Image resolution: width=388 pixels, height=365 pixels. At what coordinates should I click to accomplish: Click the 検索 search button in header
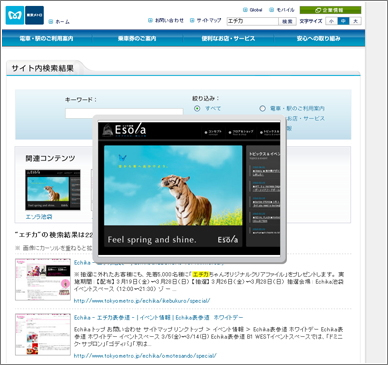point(287,21)
